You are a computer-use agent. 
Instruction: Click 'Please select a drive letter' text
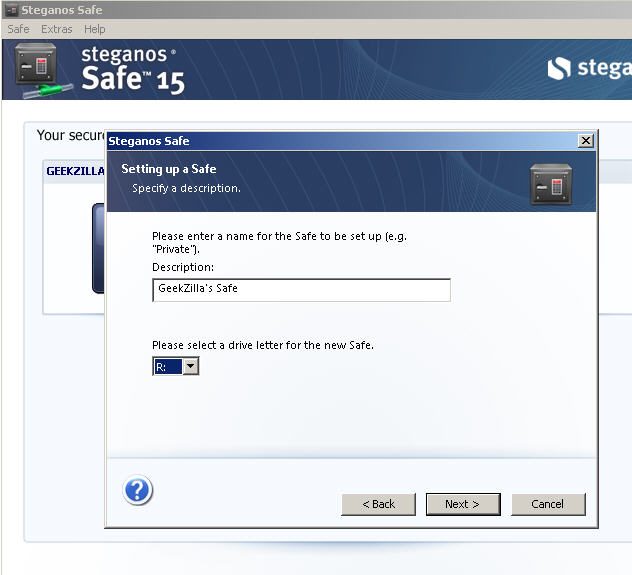263,345
